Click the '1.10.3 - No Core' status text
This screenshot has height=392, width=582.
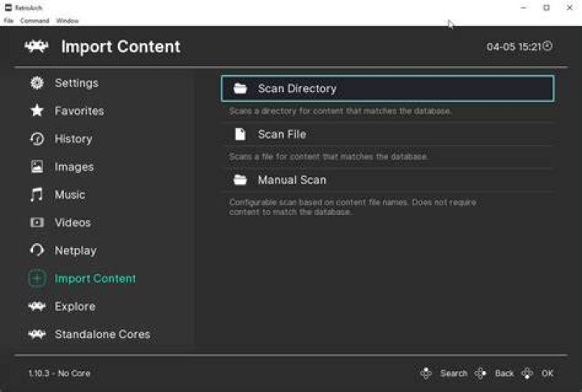point(59,373)
